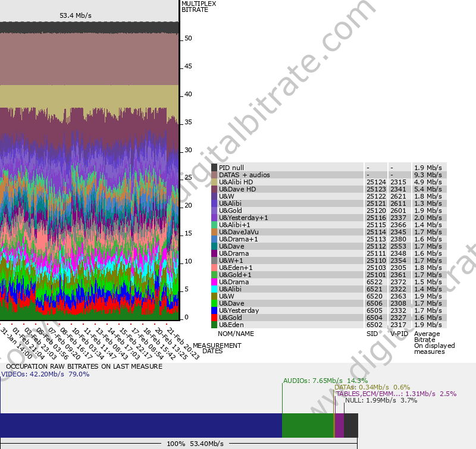Click the DATAS + audios legend square
The height and width of the screenshot is (449, 476).
pyautogui.click(x=213, y=175)
